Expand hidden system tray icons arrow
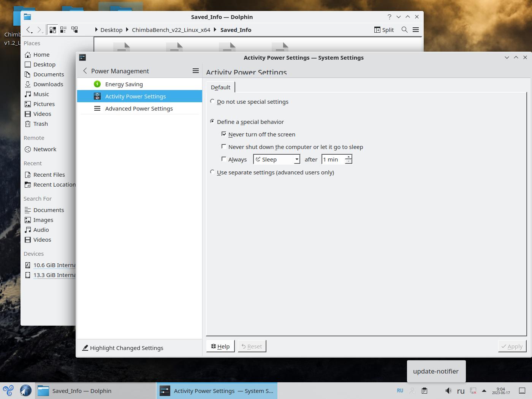 point(484,391)
